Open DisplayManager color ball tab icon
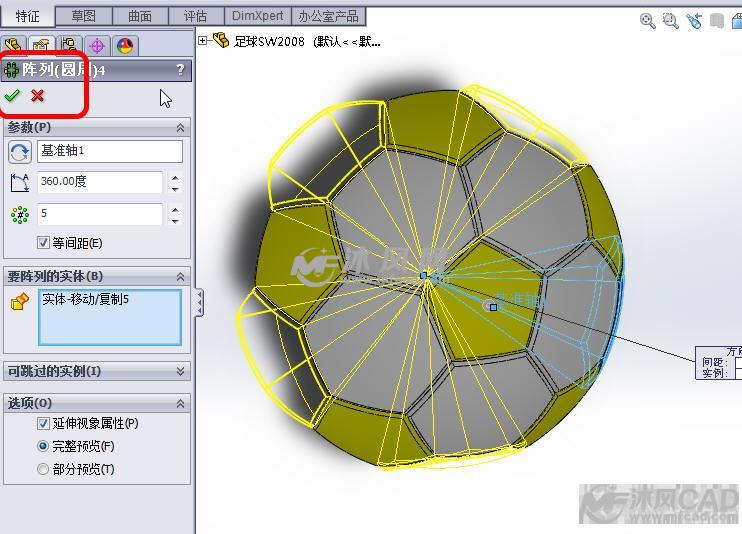This screenshot has width=742, height=534. pyautogui.click(x=125, y=46)
